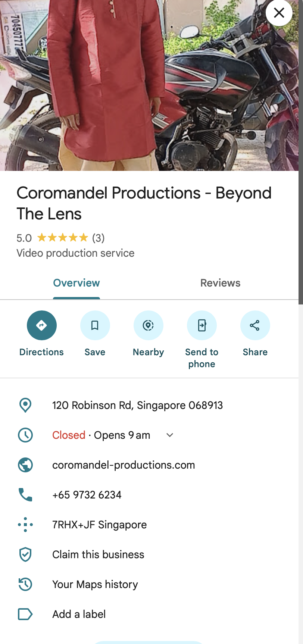Click Add a label

(79, 614)
